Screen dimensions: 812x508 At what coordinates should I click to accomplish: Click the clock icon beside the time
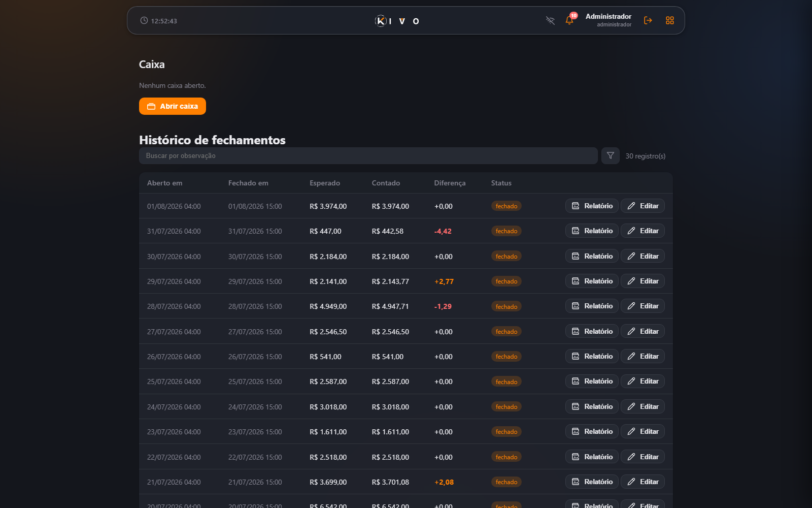tap(144, 20)
